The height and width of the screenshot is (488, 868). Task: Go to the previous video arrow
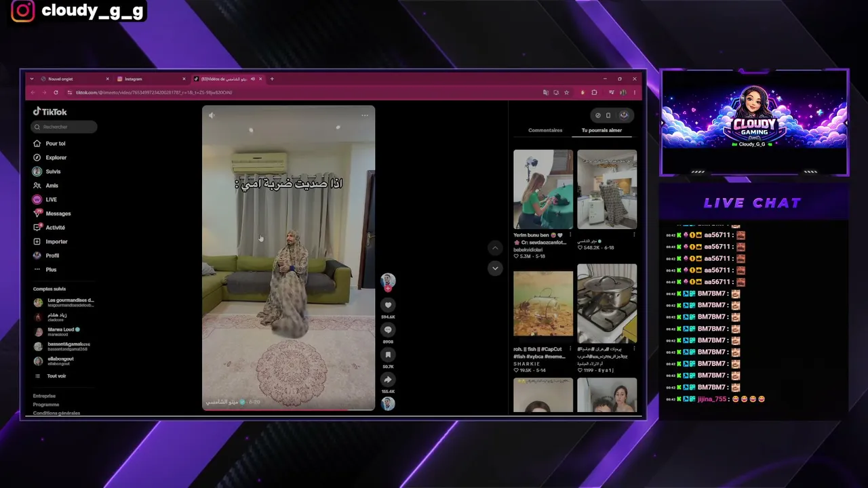495,248
